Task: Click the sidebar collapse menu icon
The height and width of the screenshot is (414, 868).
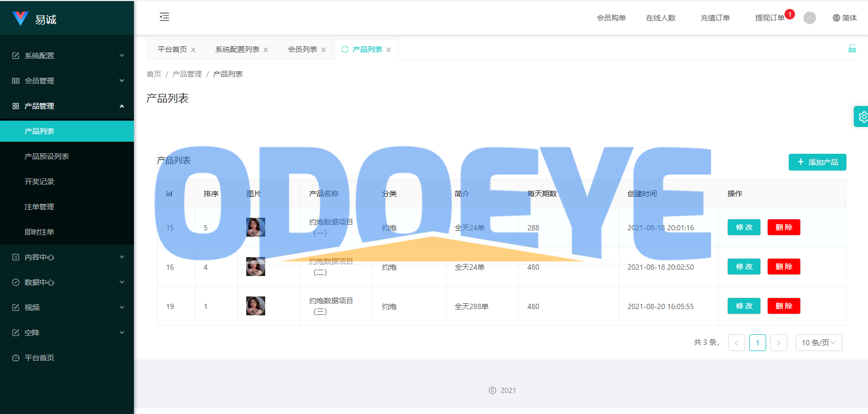Action: 164,17
